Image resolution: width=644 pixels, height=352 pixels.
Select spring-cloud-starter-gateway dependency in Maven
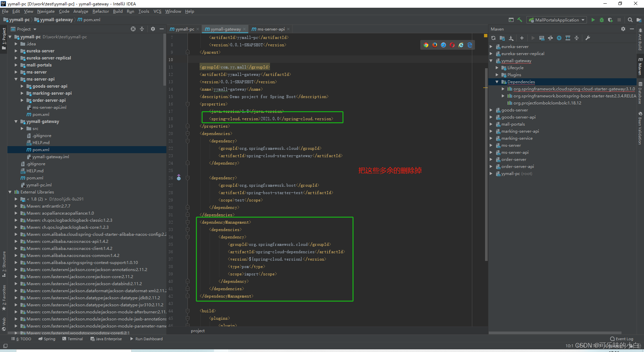pos(574,89)
